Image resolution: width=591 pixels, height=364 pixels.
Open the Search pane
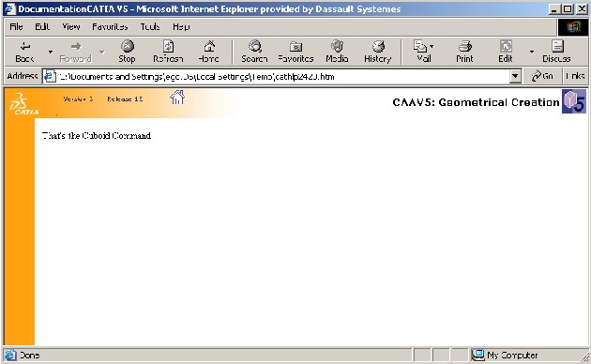pyautogui.click(x=254, y=52)
